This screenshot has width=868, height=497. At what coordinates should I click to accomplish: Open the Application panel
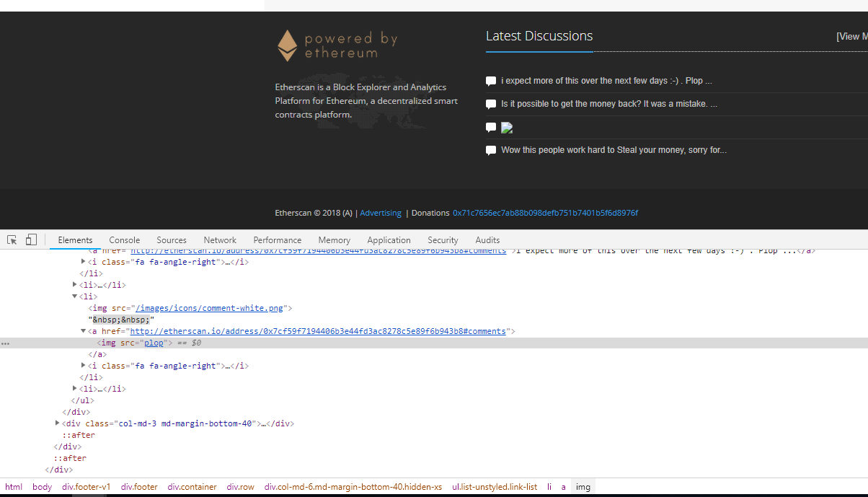pyautogui.click(x=389, y=239)
